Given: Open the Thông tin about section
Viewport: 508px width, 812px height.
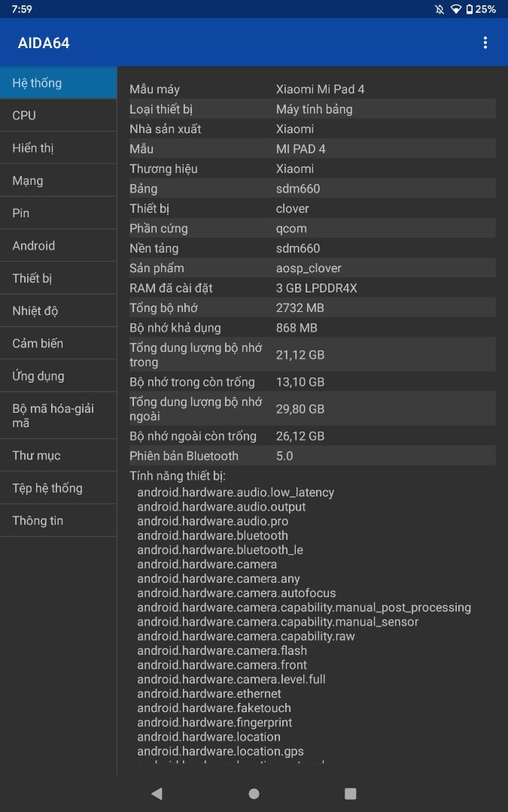Looking at the screenshot, I should 58,521.
